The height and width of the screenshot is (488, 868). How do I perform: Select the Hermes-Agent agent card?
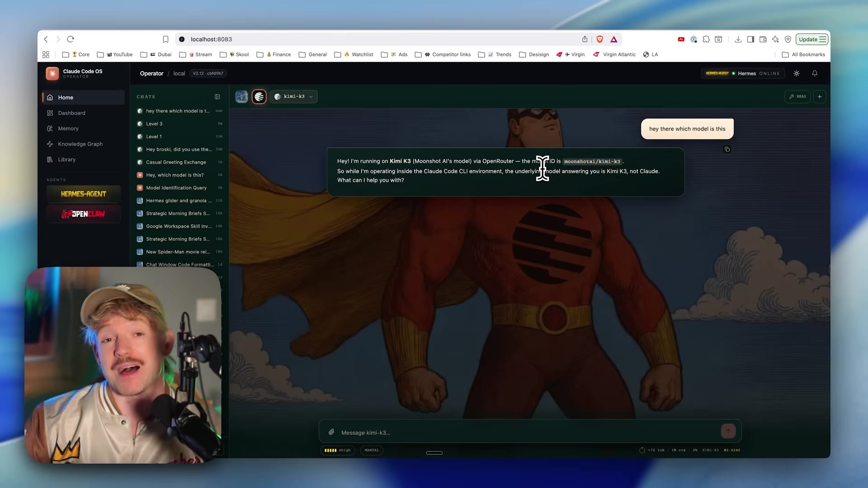(83, 194)
